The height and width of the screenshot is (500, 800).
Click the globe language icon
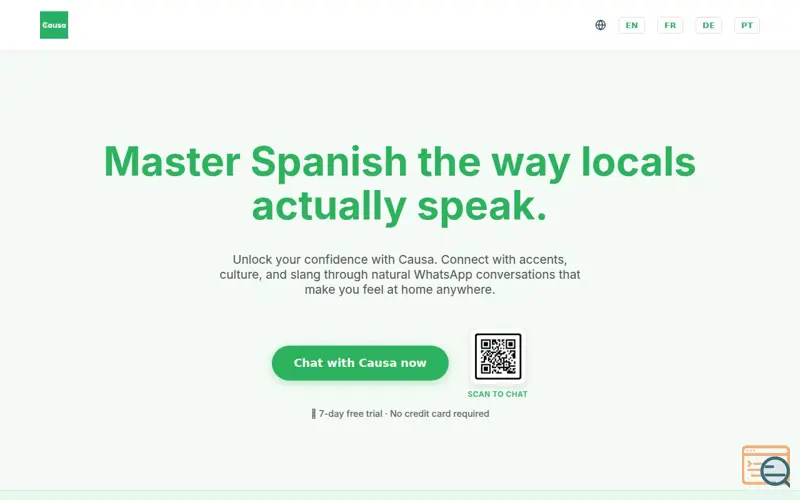(x=601, y=25)
